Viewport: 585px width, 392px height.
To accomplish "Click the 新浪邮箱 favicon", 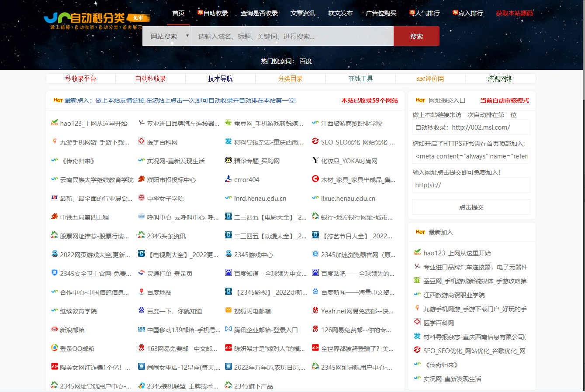I will 55,330.
